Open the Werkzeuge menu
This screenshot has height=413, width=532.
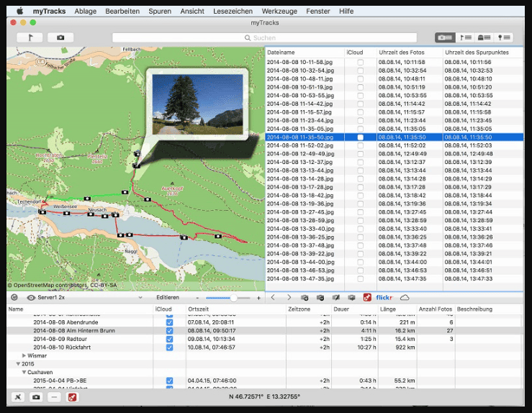tap(279, 12)
